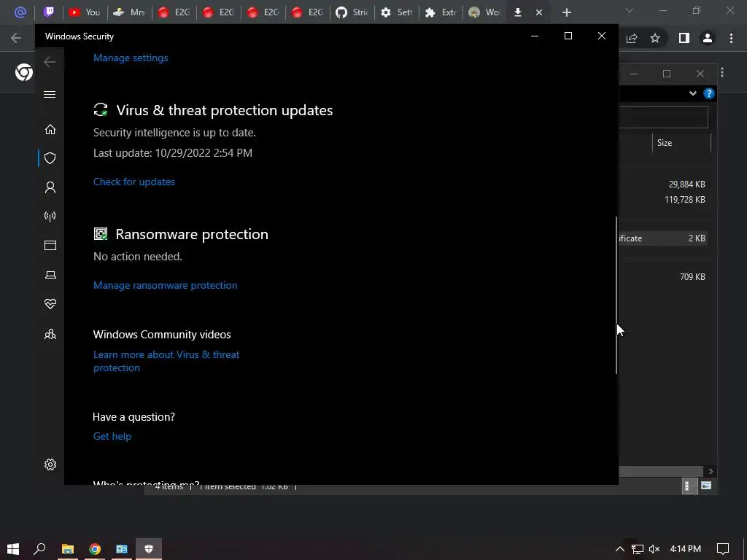Switch to the Settings browser tab

[396, 12]
